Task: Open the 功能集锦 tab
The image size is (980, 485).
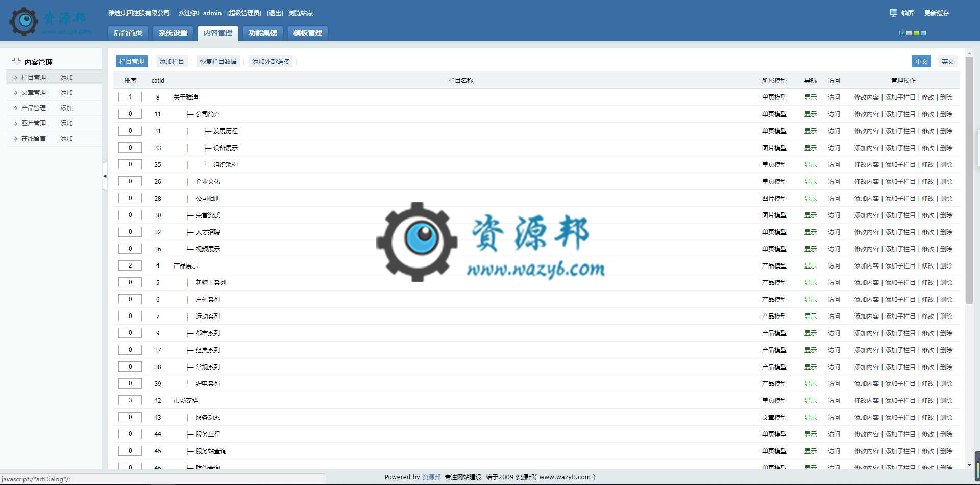Action: (x=263, y=33)
